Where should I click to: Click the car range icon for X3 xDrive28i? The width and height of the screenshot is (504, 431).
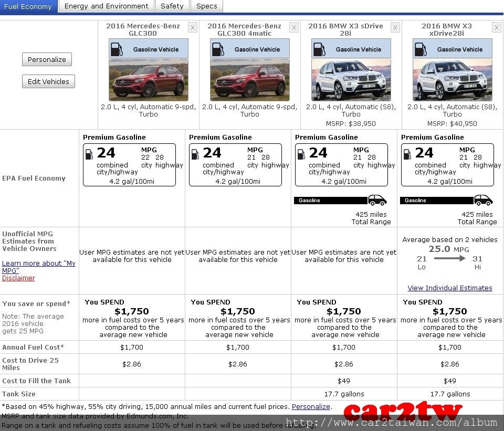(x=484, y=200)
